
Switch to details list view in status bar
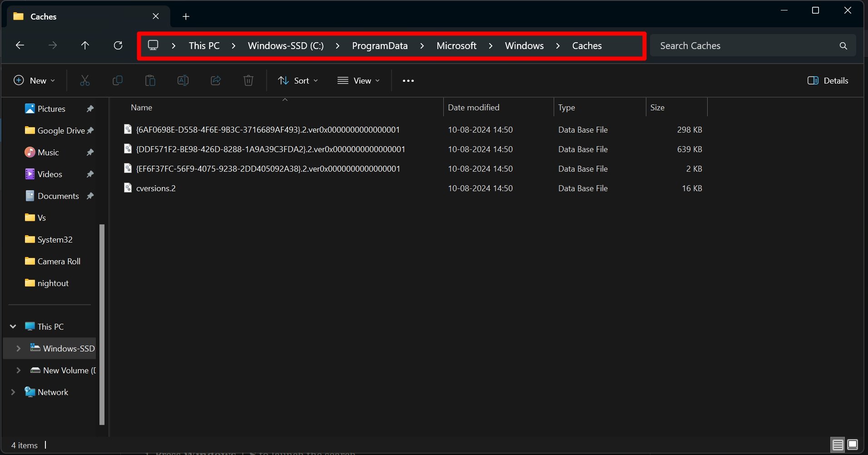838,445
